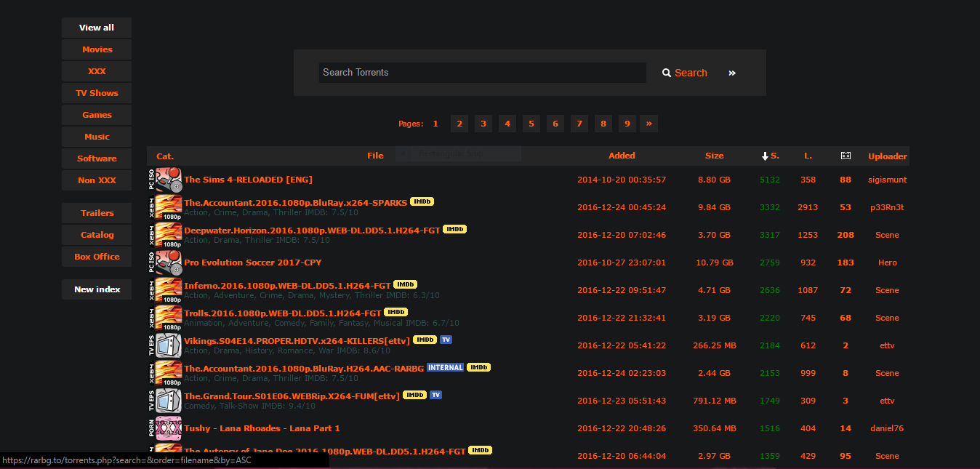Click IMDb badge on The.Accountant RARBG row
This screenshot has width=980, height=469.
point(478,367)
